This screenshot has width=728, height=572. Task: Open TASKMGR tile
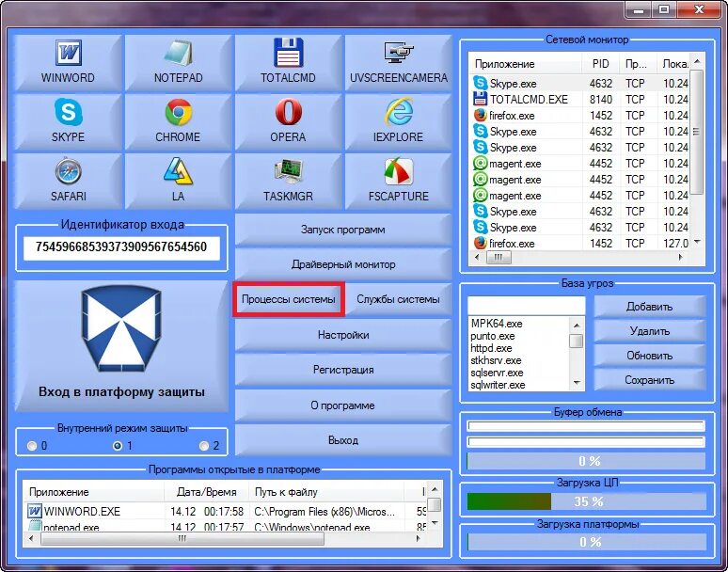coord(289,181)
